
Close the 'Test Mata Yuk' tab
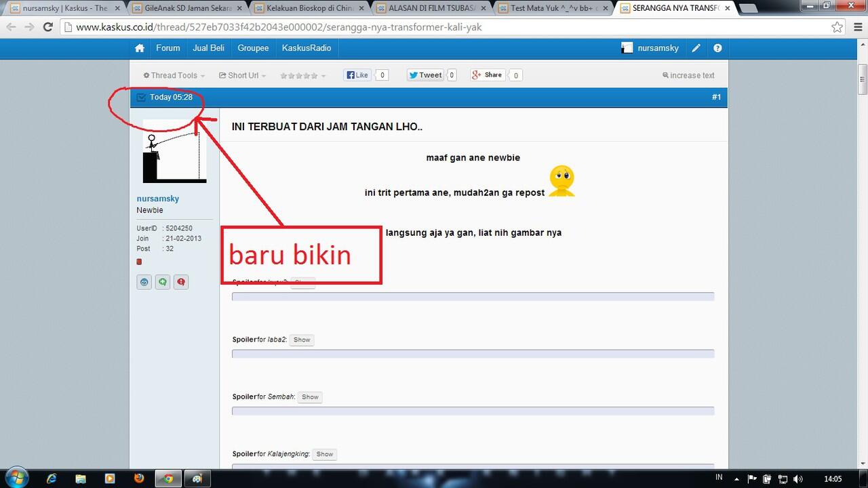(x=606, y=9)
